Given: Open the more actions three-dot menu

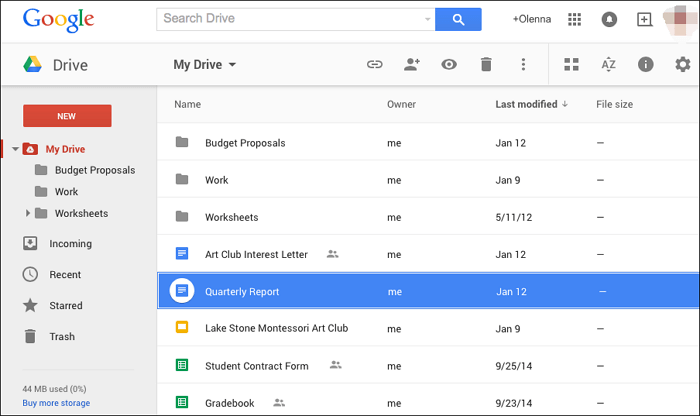Looking at the screenshot, I should [x=523, y=65].
